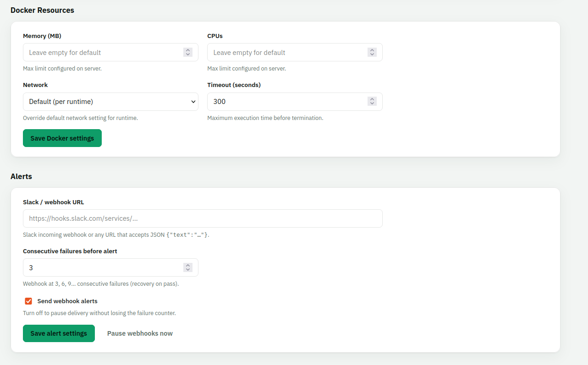
Task: Click "Maximum execution time before termination." text
Action: (x=265, y=118)
